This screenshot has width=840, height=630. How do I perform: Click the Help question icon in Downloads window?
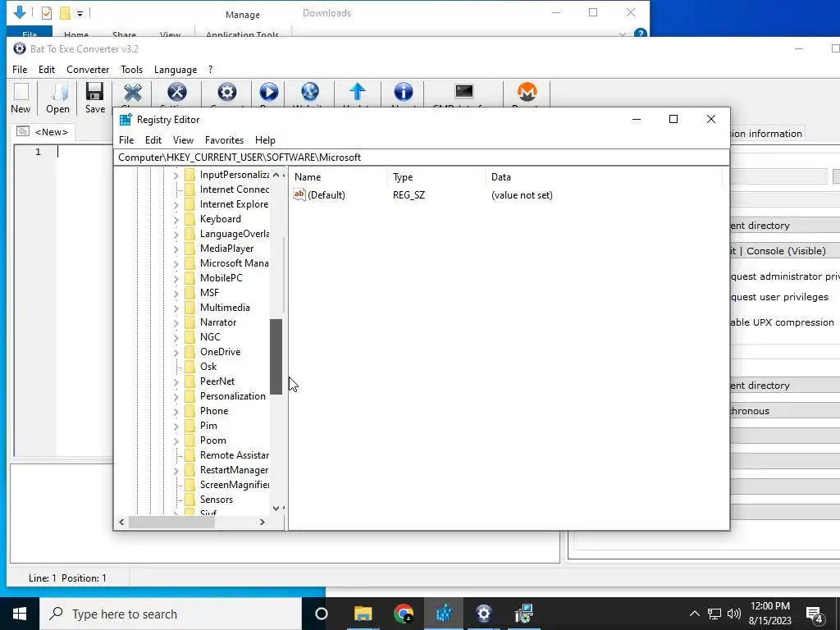pyautogui.click(x=640, y=33)
